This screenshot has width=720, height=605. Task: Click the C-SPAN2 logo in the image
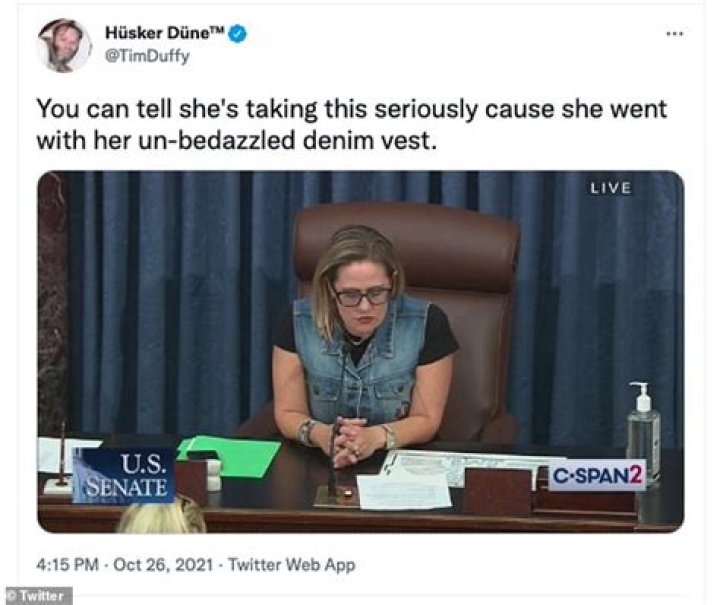pyautogui.click(x=597, y=476)
